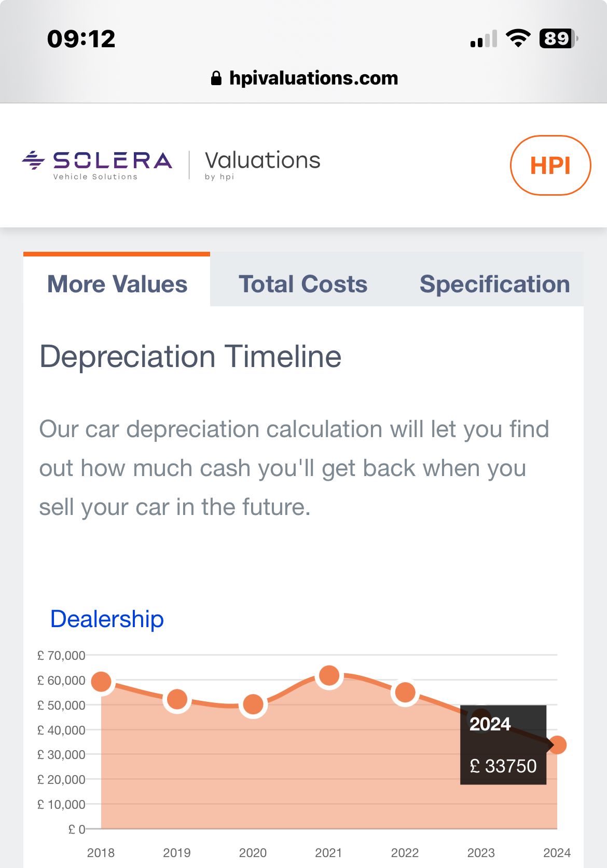
Task: Tap the Wi-Fi status icon
Action: pyautogui.click(x=518, y=38)
